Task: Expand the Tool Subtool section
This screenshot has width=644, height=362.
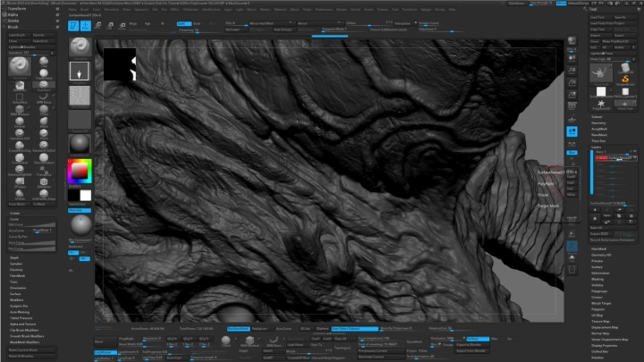Action: 597,116
